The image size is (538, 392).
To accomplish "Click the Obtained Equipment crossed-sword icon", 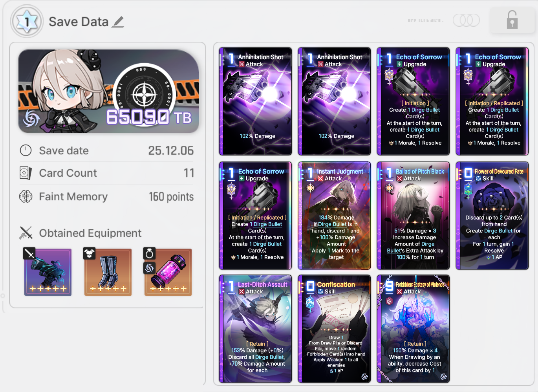I will (26, 233).
